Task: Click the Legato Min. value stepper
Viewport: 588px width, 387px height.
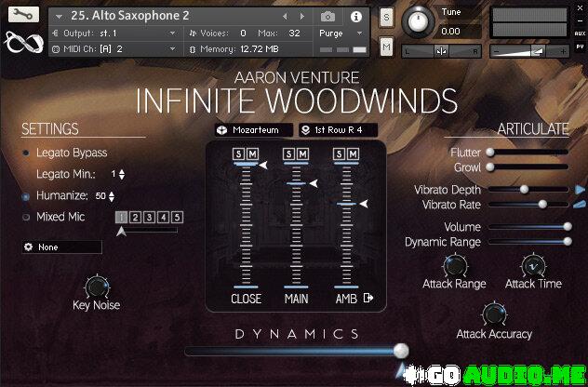Action: coord(122,174)
